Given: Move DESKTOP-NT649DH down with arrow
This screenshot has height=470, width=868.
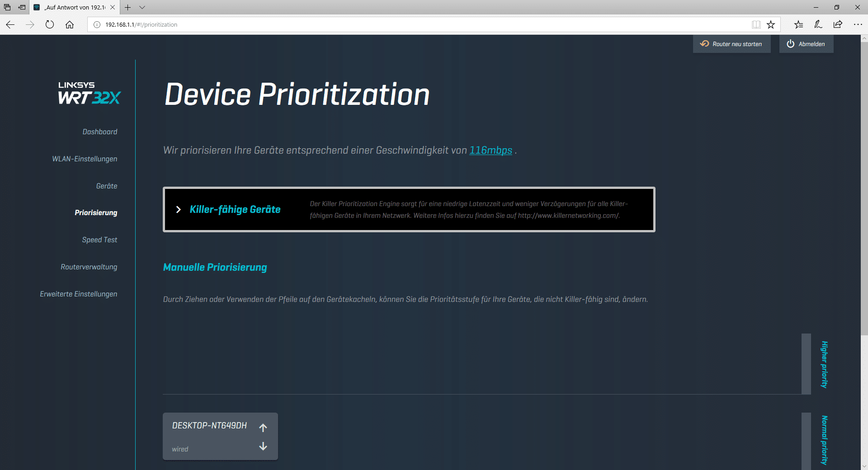Looking at the screenshot, I should point(263,446).
